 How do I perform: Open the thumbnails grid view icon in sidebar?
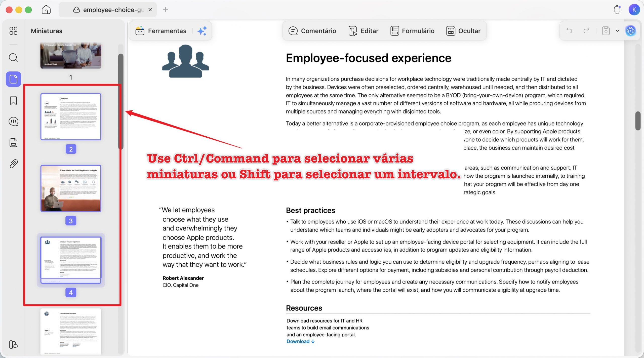13,31
